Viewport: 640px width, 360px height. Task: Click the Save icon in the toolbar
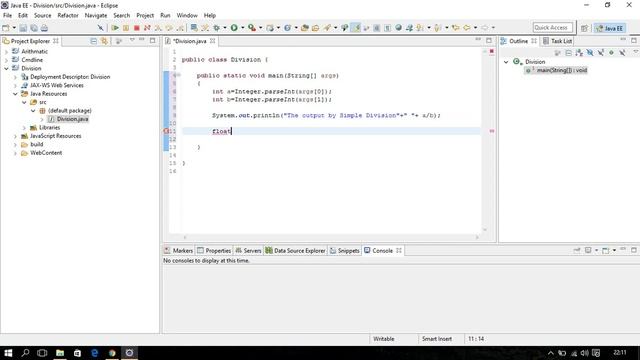23,28
